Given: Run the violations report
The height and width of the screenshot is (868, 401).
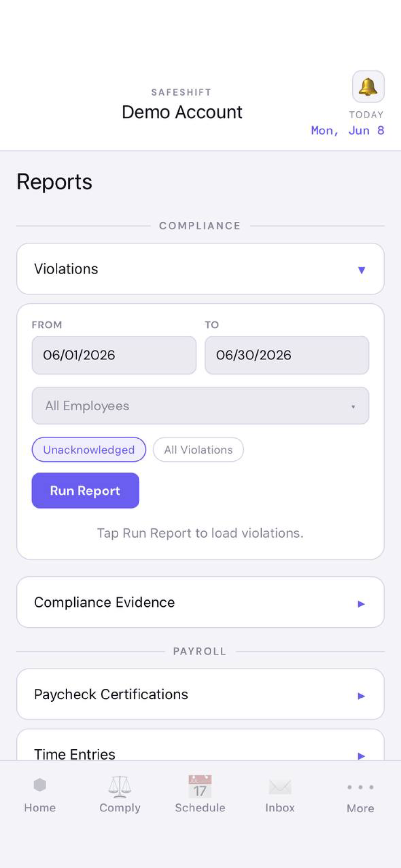Looking at the screenshot, I should (85, 491).
